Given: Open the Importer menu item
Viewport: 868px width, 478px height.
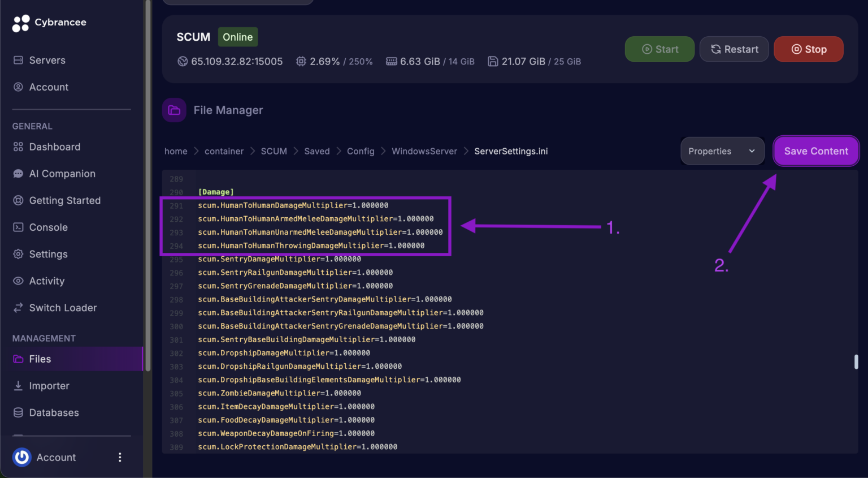Looking at the screenshot, I should [x=49, y=386].
